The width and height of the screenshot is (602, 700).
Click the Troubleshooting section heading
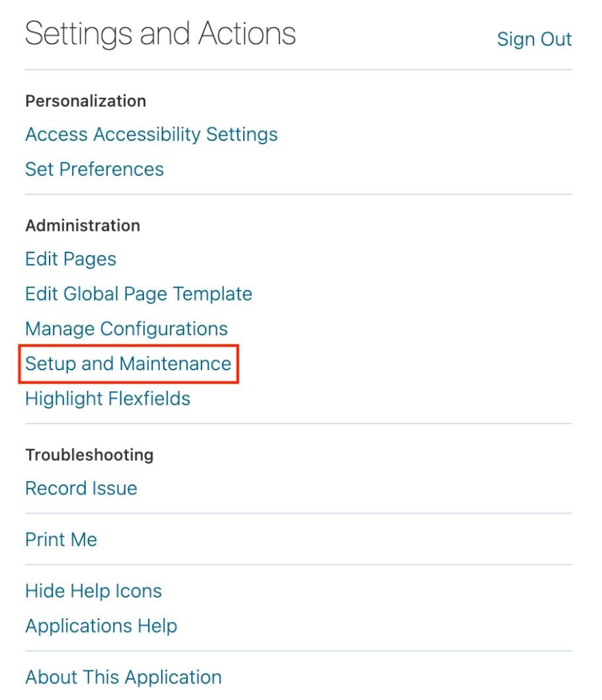89,455
